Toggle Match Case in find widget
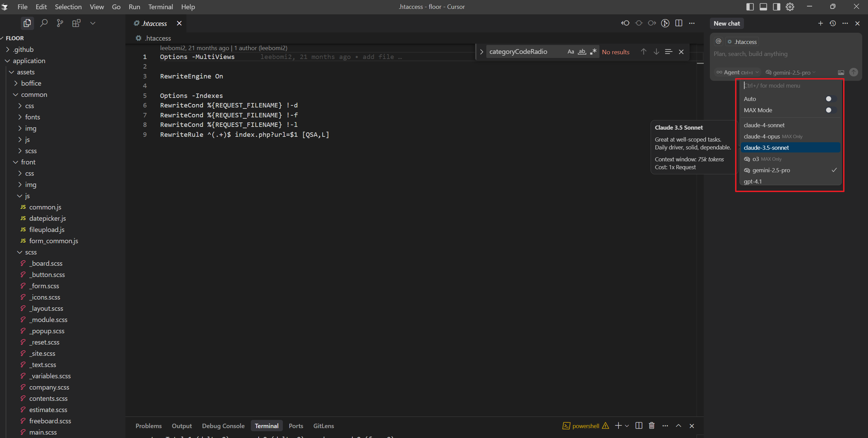The width and height of the screenshot is (868, 438). (x=570, y=52)
